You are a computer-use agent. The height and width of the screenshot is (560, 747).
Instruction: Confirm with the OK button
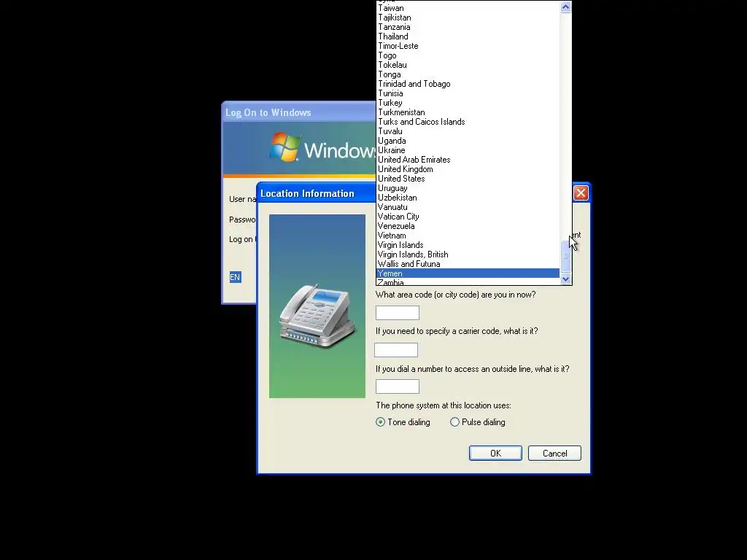[x=495, y=454]
